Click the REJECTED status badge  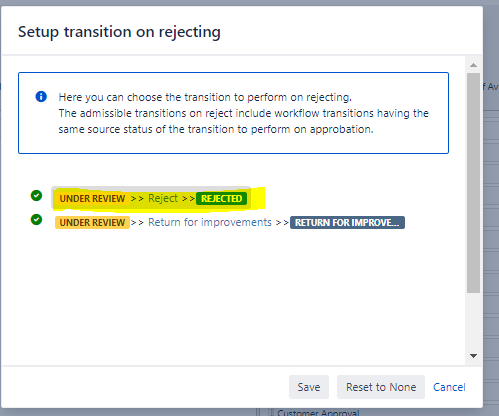(x=221, y=199)
